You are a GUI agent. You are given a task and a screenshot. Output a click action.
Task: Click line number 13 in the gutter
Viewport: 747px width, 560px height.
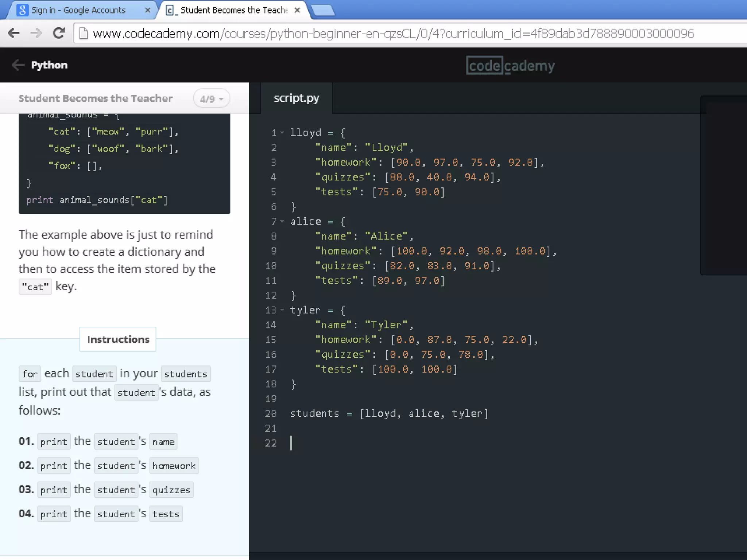[271, 310]
